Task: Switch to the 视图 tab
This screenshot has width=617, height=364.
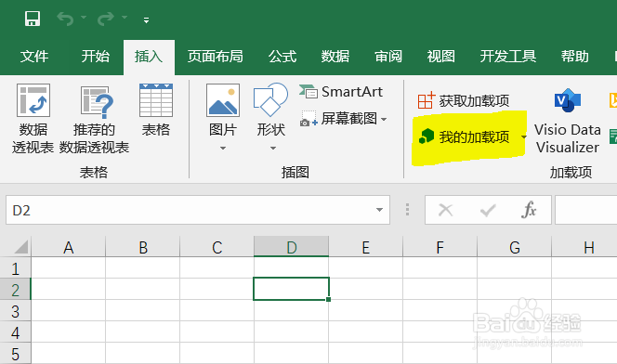Action: [441, 57]
